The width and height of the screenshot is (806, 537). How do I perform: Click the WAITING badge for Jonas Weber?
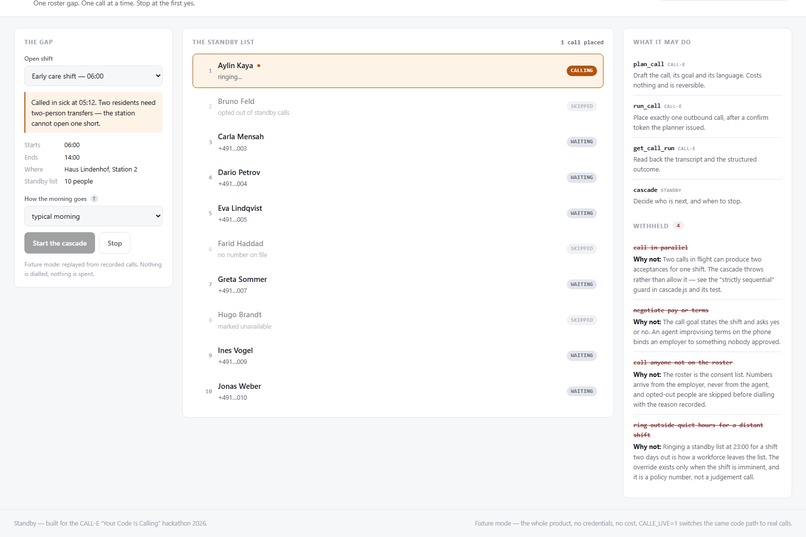point(582,391)
